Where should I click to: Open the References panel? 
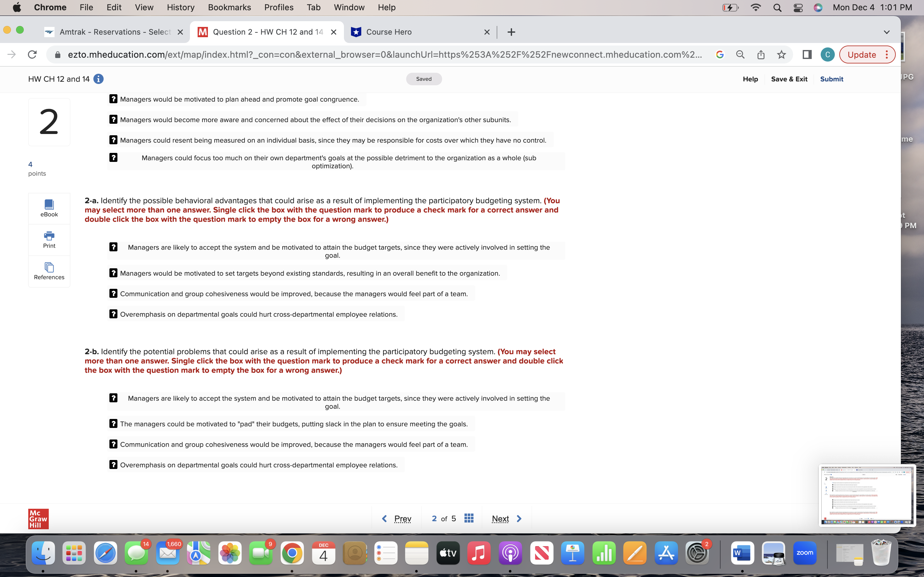tap(49, 271)
